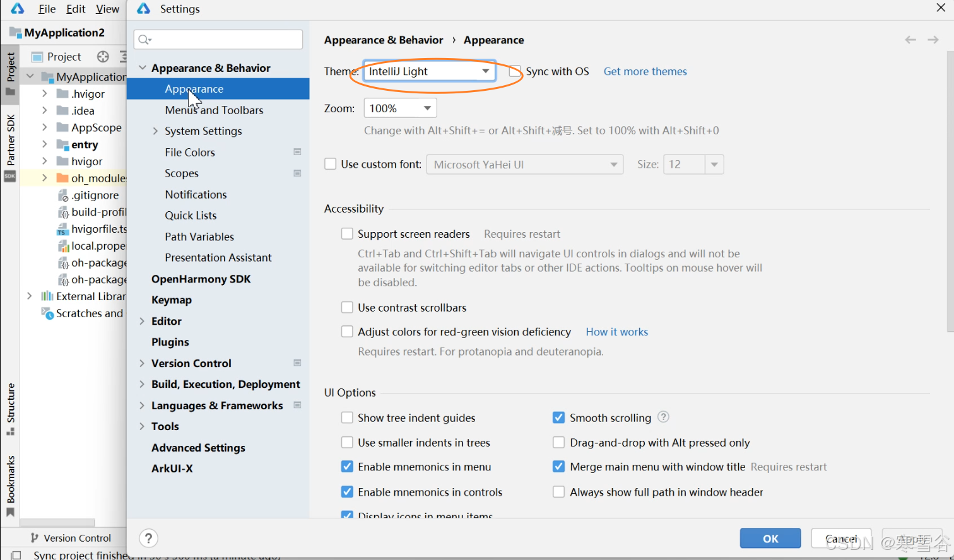
Task: Enable Sync with OS checkbox
Action: click(515, 71)
